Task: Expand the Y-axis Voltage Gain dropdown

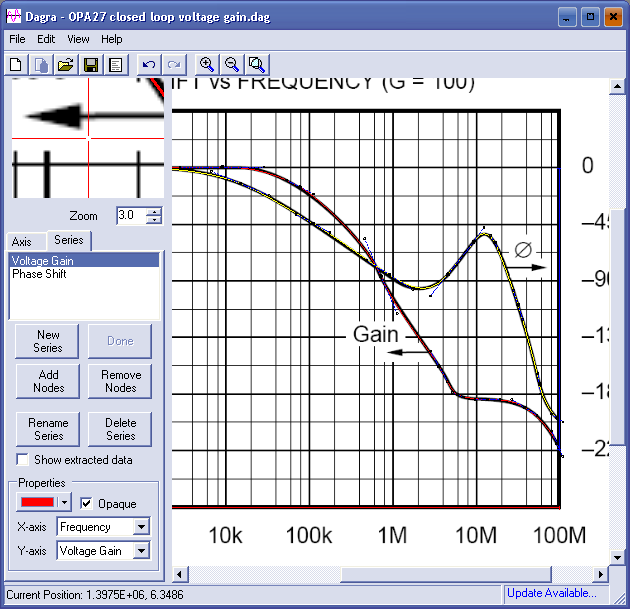Action: [141, 551]
